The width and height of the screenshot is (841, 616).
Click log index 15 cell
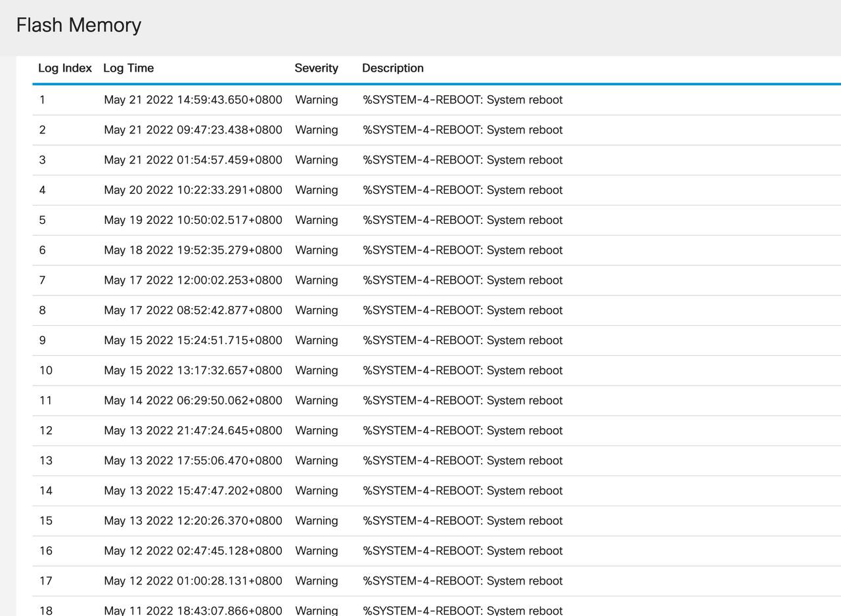pos(46,521)
